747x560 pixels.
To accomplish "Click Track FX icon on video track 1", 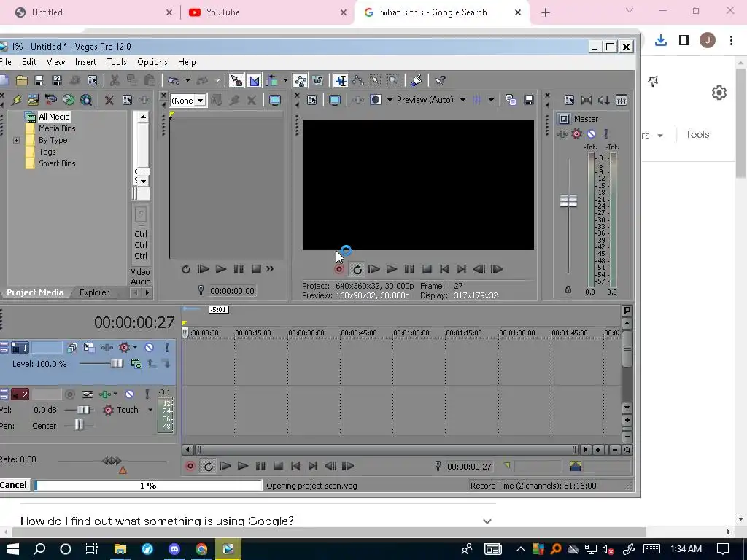I will click(x=107, y=347).
